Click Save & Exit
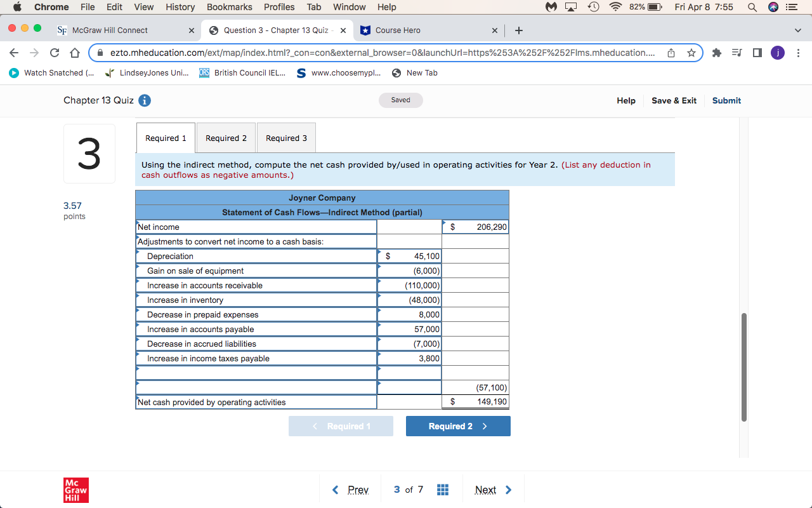Screen dimensions: 812x508 point(674,100)
